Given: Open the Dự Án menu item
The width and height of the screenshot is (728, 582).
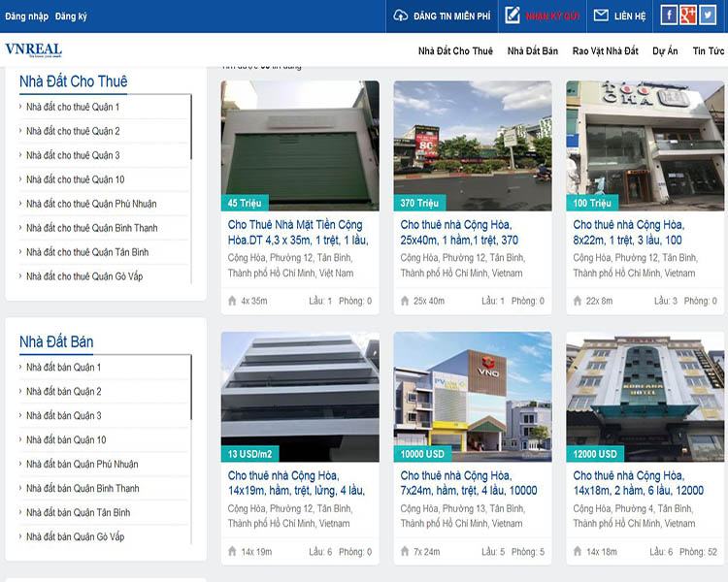Looking at the screenshot, I should 665,50.
